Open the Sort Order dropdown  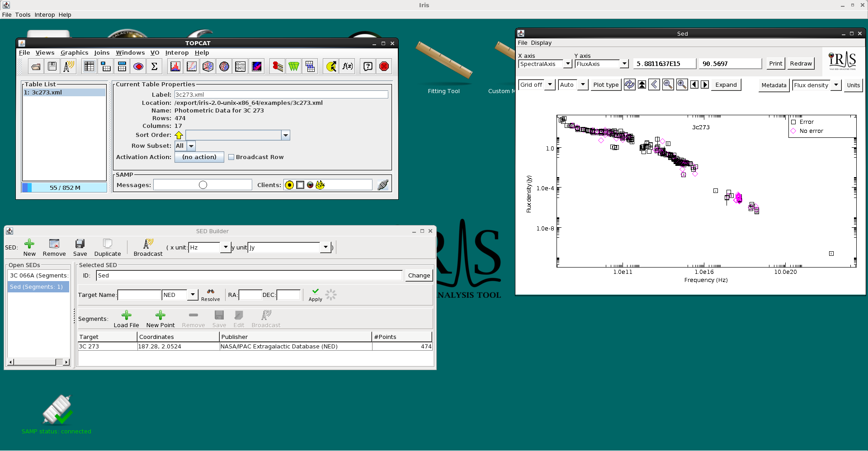coord(285,135)
